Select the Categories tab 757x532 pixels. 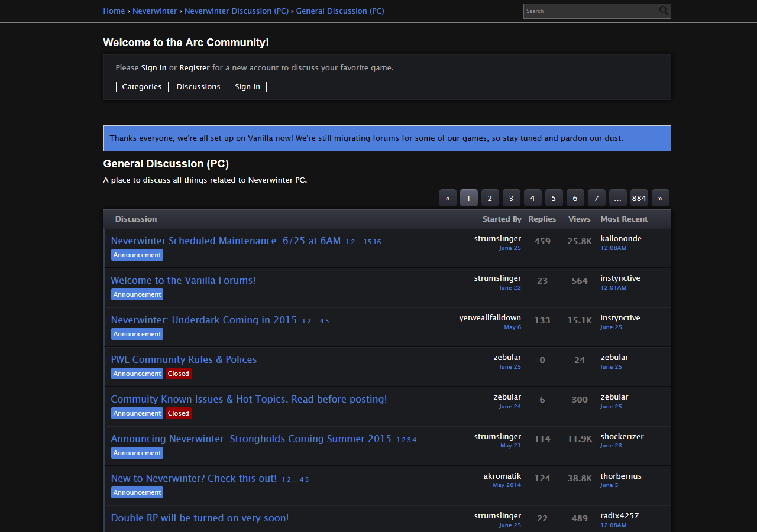141,86
